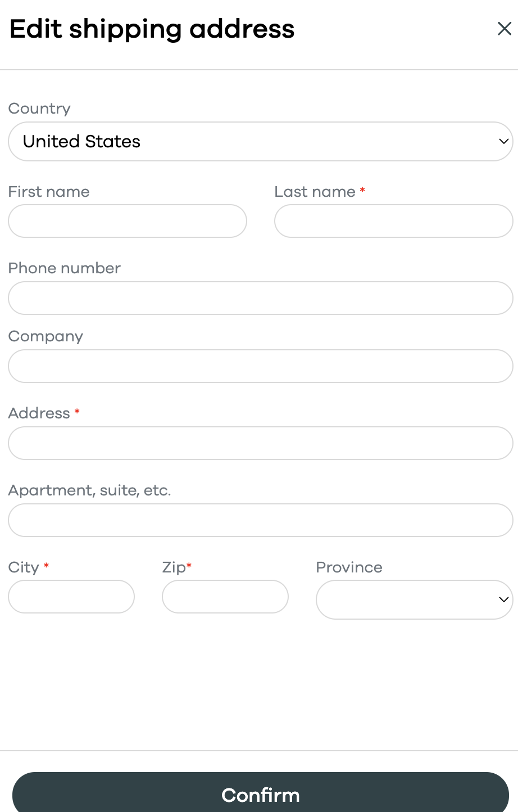Click into the Zip code field
Screen dimensions: 518x812
pyautogui.click(x=225, y=597)
